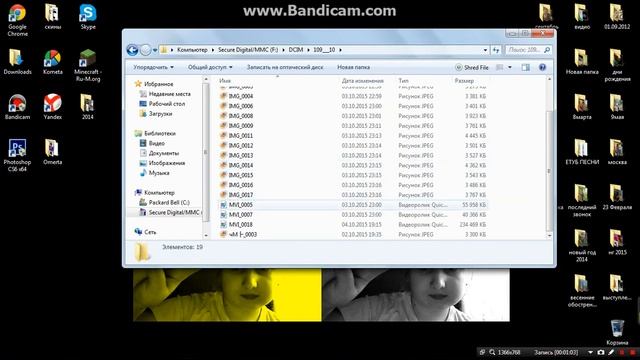Toggle Bandicam pencil drawing mode
640x360 pixels.
611,352
